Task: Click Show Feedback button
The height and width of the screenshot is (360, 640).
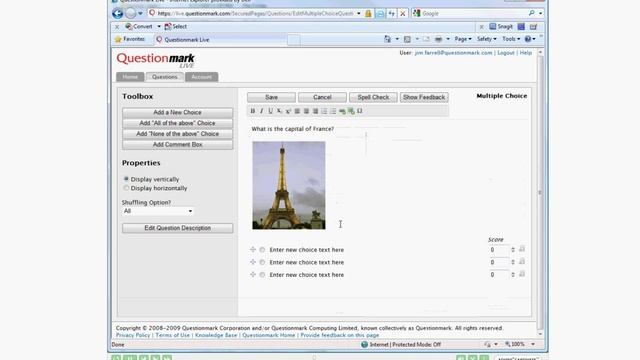Action: (424, 97)
